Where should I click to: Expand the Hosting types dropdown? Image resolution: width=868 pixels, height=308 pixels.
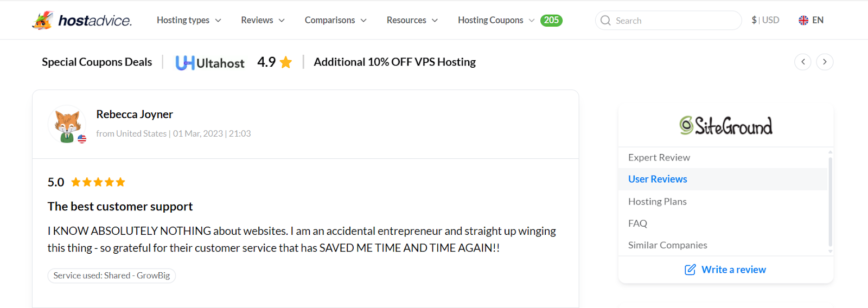coord(189,20)
